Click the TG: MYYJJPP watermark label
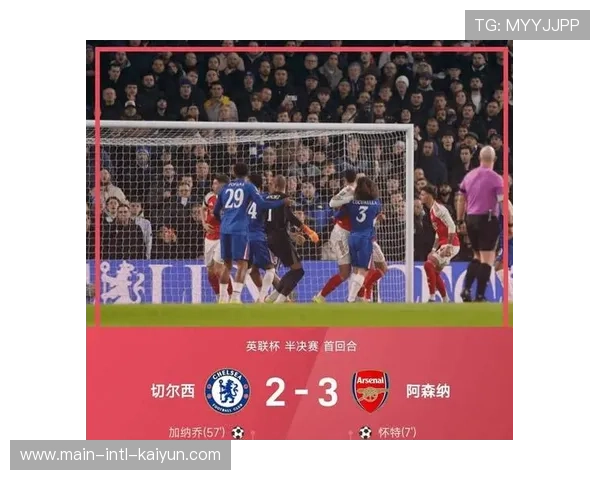This screenshot has height=480, width=600. [527, 25]
